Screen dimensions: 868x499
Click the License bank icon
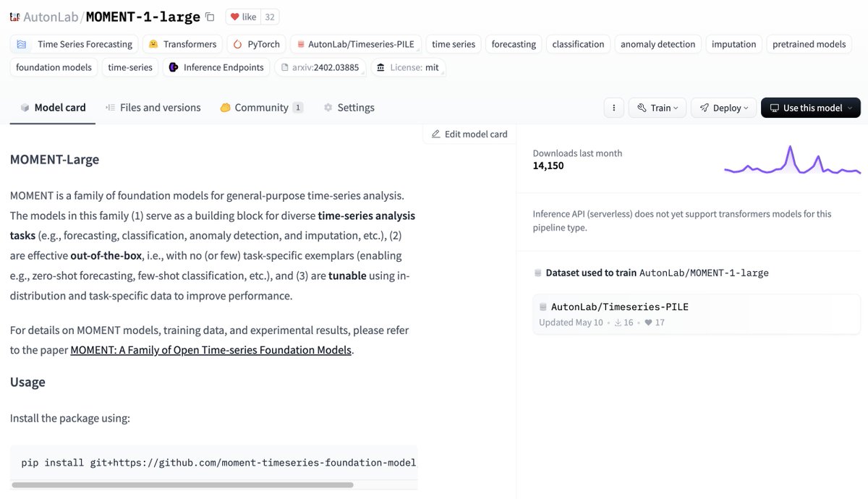pos(381,67)
